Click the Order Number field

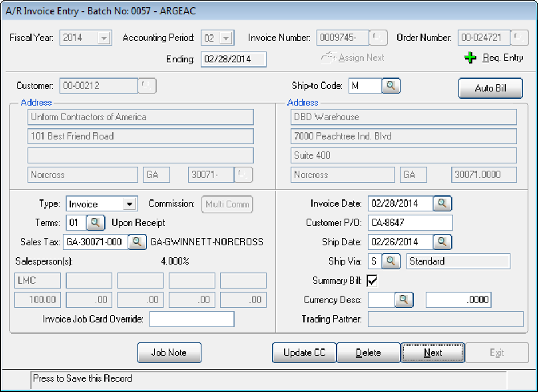484,38
